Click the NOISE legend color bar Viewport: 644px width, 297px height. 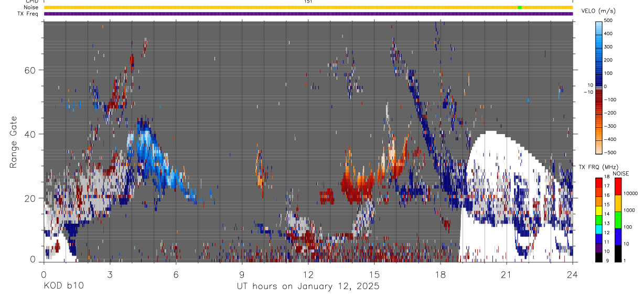[618, 219]
